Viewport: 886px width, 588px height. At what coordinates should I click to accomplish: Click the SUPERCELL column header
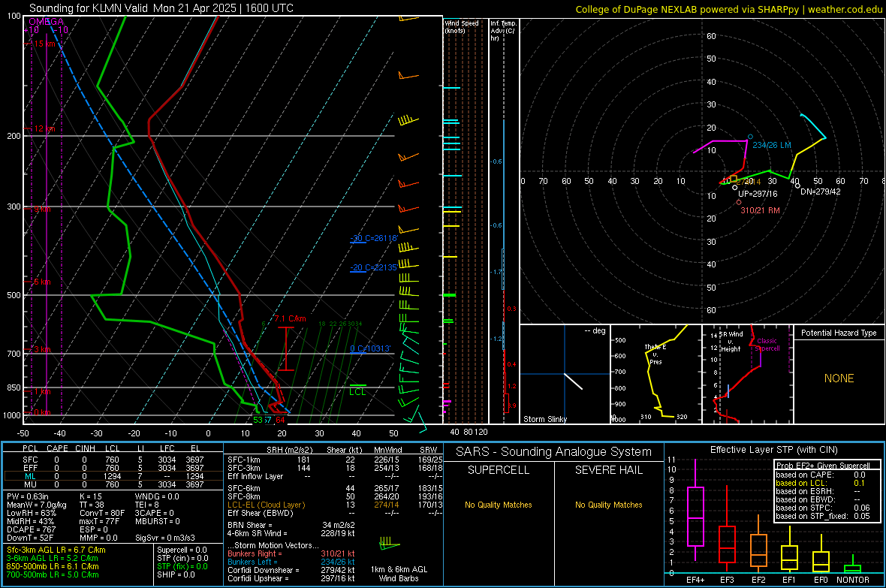tap(499, 470)
